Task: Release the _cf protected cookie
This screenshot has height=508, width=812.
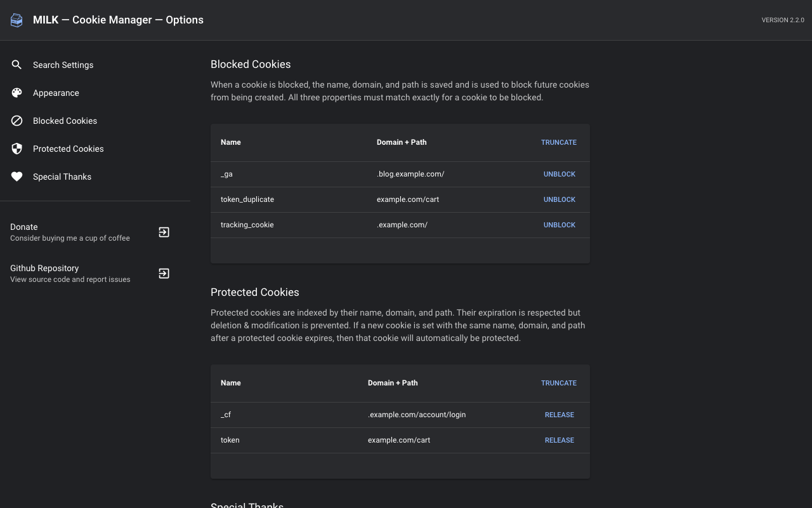Action: 560,415
